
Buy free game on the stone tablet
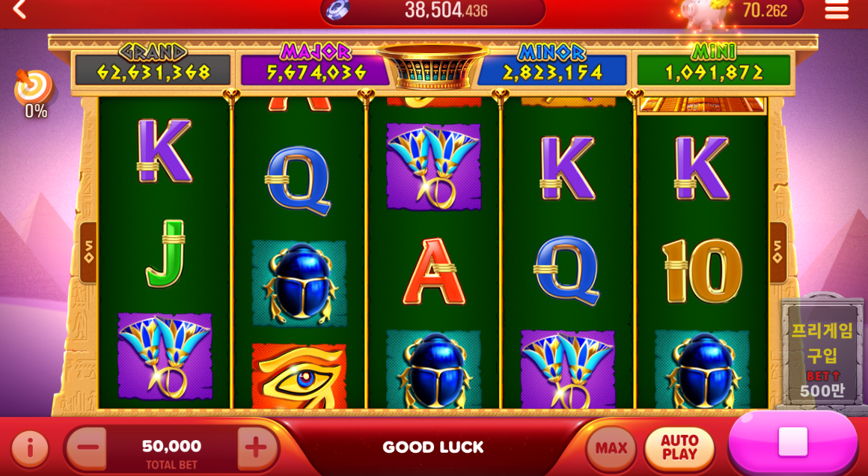tap(822, 354)
